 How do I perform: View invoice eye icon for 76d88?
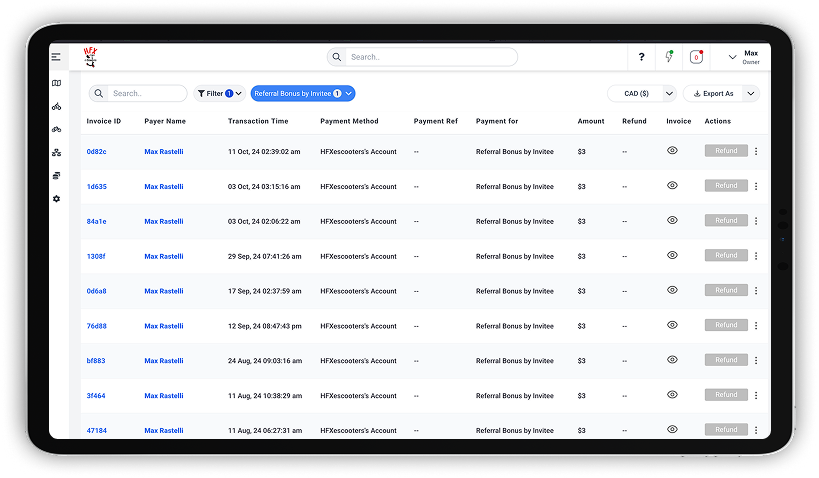pyautogui.click(x=672, y=325)
